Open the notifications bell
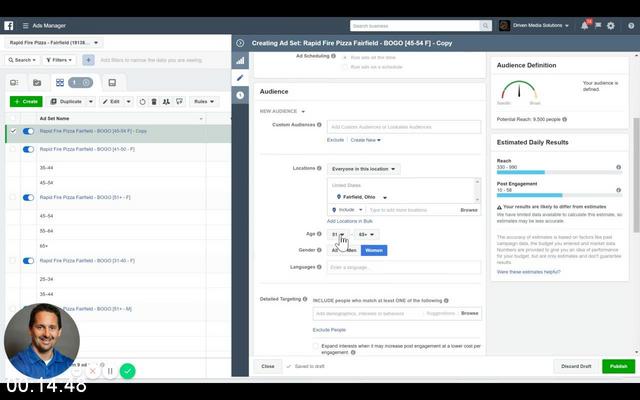This screenshot has width=640, height=400. 584,25
